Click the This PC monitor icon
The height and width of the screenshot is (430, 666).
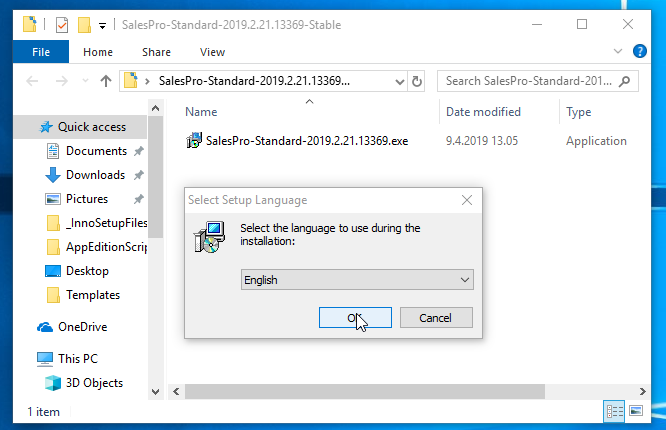[x=45, y=359]
